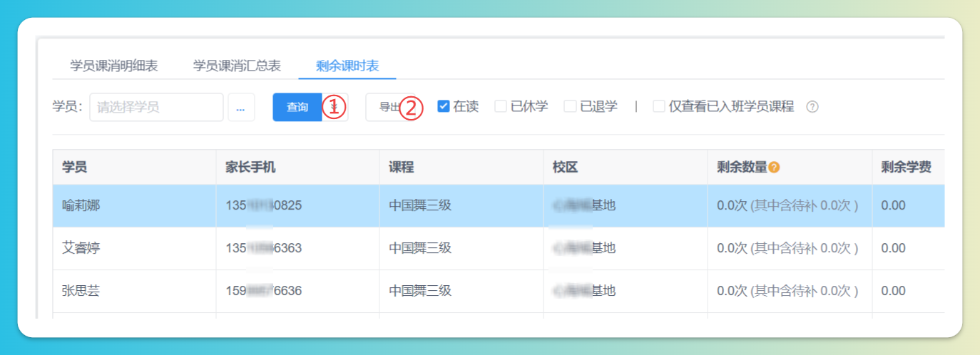Click help icon beside 仅查看已入班学员课程

[812, 107]
